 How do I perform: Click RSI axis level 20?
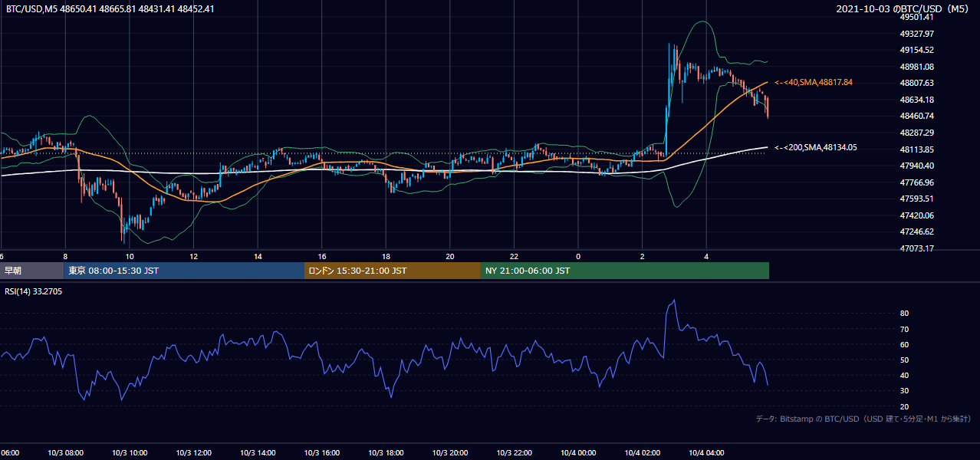pyautogui.click(x=904, y=406)
